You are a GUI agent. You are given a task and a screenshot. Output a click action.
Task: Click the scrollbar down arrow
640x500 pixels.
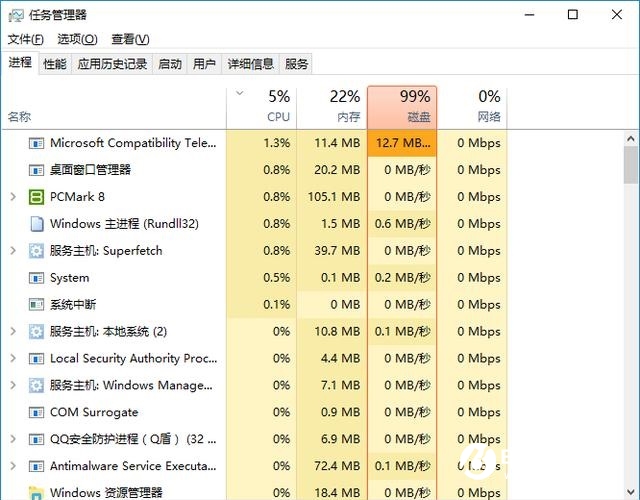click(x=631, y=492)
